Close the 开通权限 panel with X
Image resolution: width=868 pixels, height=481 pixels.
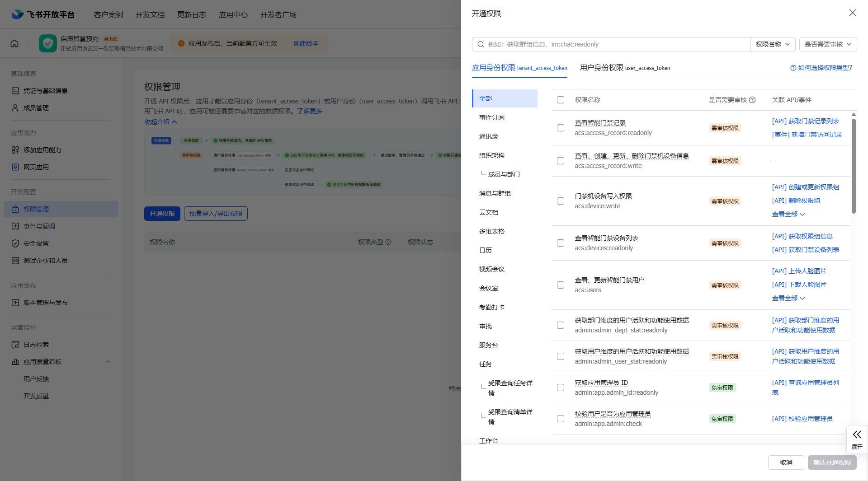pos(852,13)
